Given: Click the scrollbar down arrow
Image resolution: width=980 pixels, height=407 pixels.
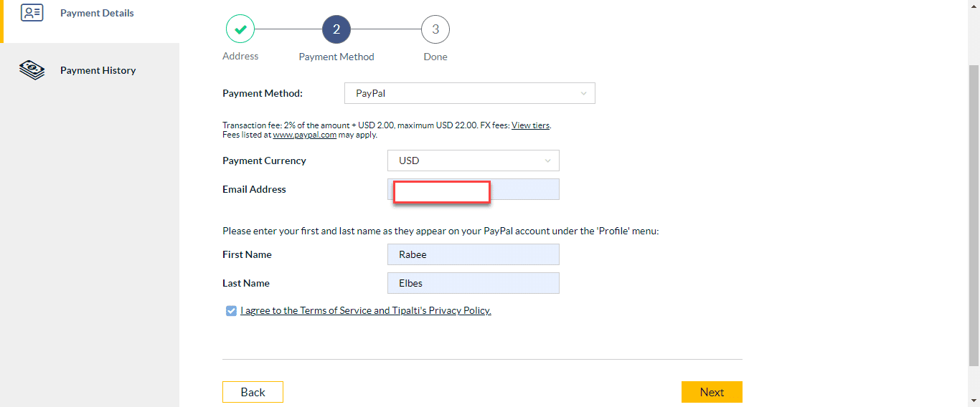Looking at the screenshot, I should [974, 401].
